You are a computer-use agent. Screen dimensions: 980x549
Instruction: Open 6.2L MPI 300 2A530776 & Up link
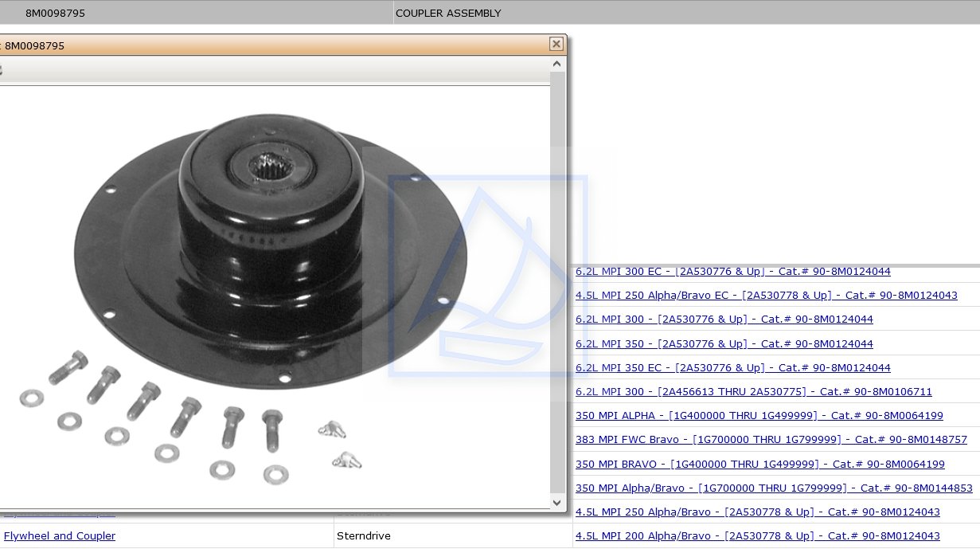point(724,320)
